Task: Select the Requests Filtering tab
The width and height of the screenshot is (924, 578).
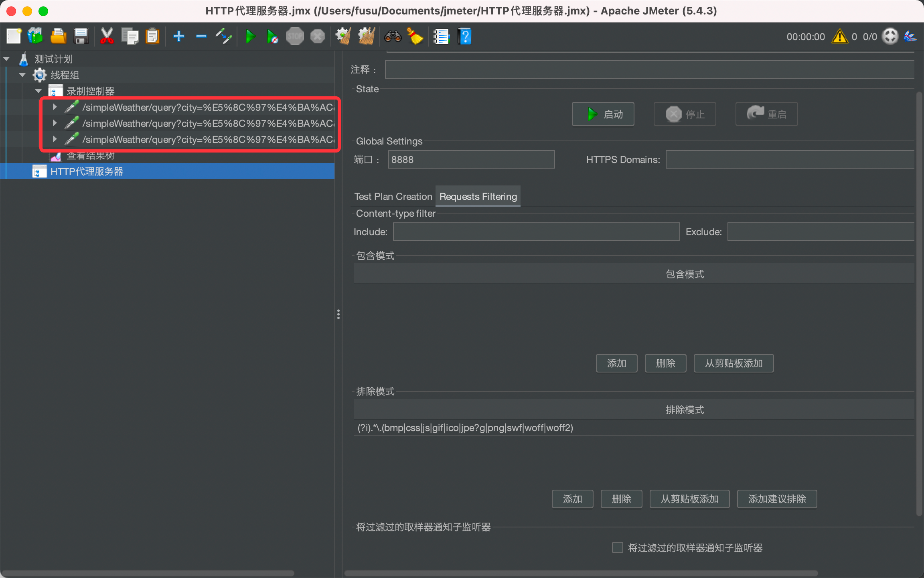Action: 478,197
